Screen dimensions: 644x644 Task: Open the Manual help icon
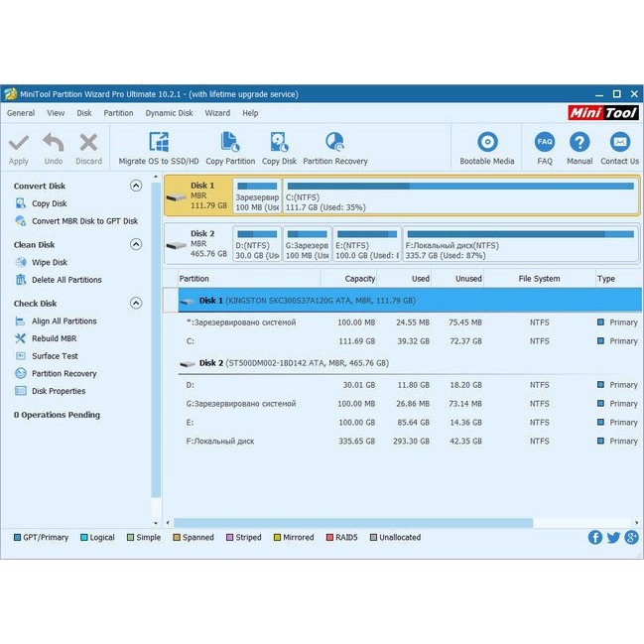click(x=580, y=142)
